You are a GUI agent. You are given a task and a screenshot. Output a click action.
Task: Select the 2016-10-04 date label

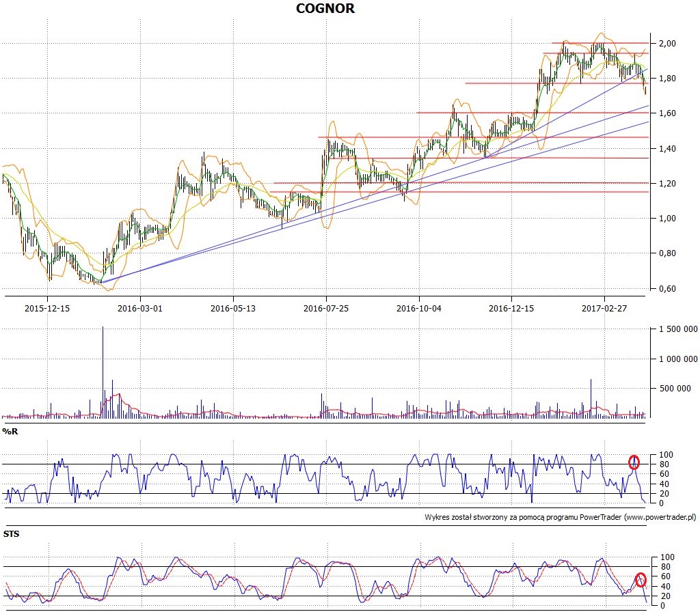click(419, 308)
